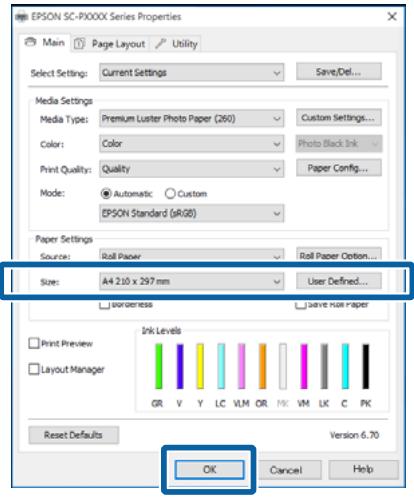Click the LK light black ink bar
The height and width of the screenshot is (498, 414).
click(324, 367)
